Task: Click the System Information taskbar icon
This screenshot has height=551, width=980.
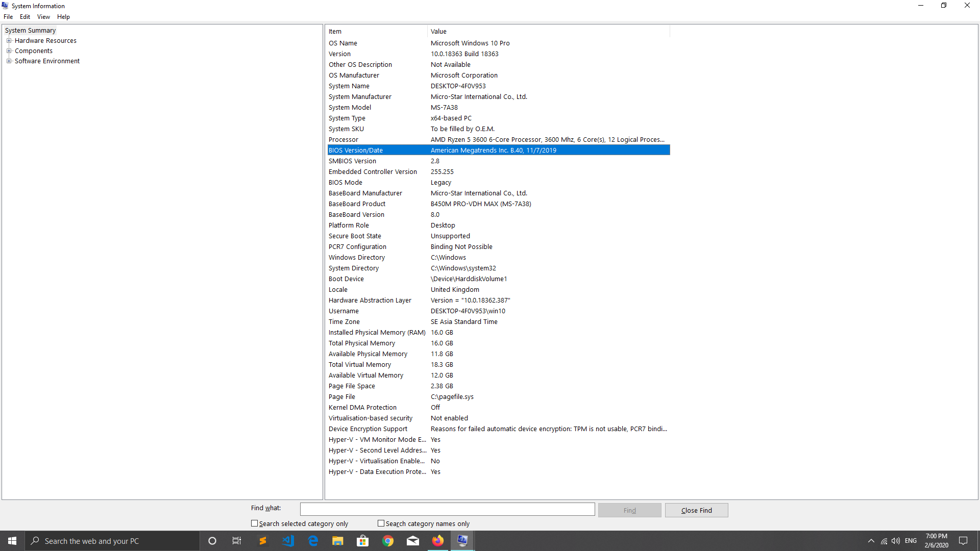Action: pyautogui.click(x=463, y=541)
